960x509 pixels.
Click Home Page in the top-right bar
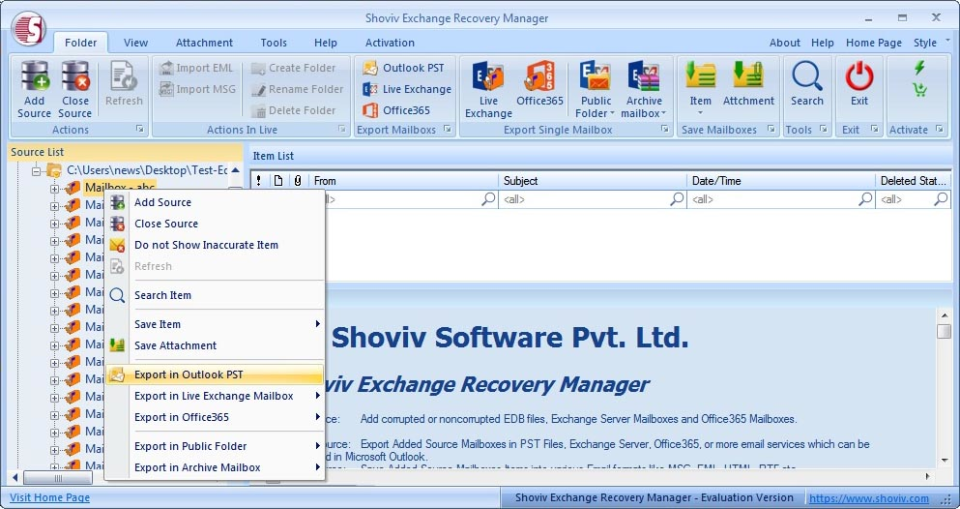point(873,42)
